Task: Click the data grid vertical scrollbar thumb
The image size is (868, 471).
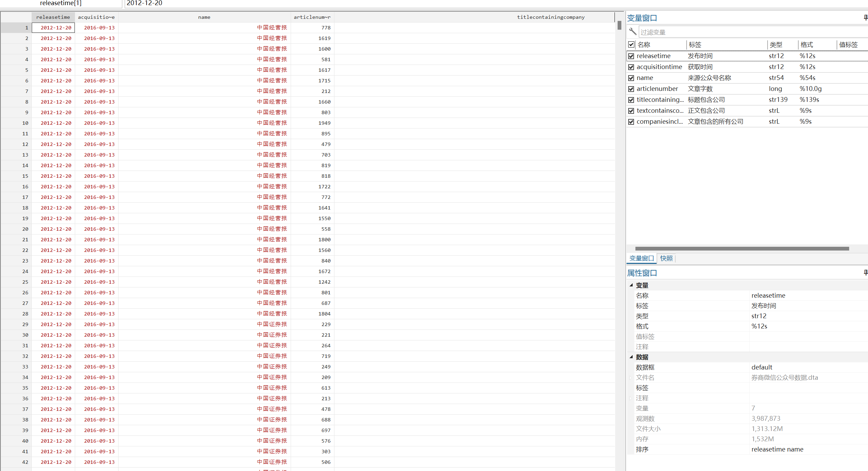Action: 619,26
